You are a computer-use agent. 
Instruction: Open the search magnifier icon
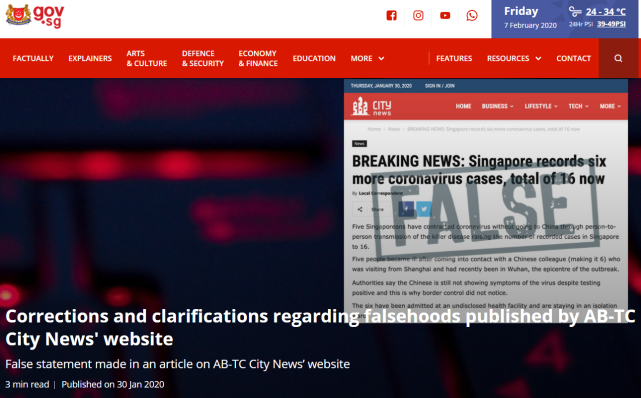coord(618,58)
